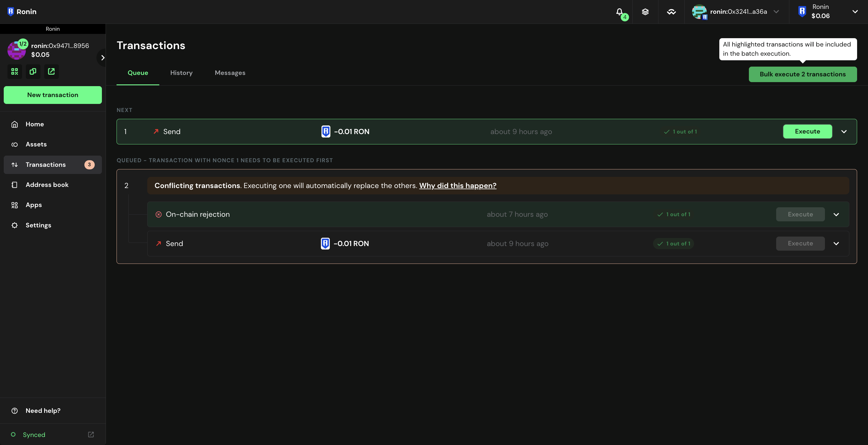Click the red rejection circle icon
Image resolution: width=868 pixels, height=445 pixels.
(158, 214)
